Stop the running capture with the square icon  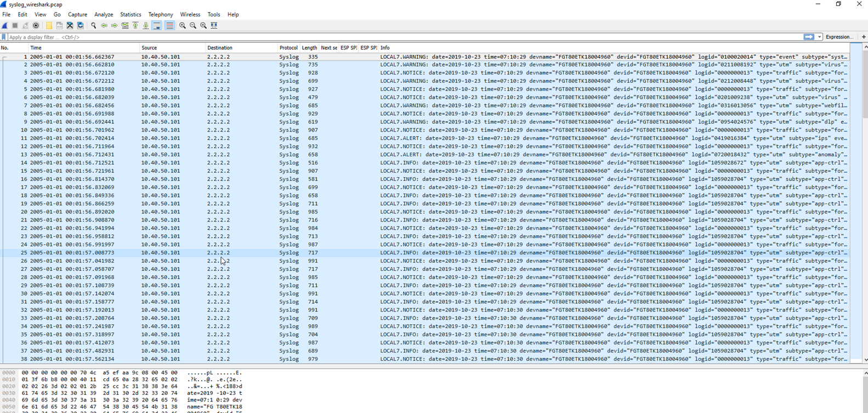pyautogui.click(x=15, y=25)
